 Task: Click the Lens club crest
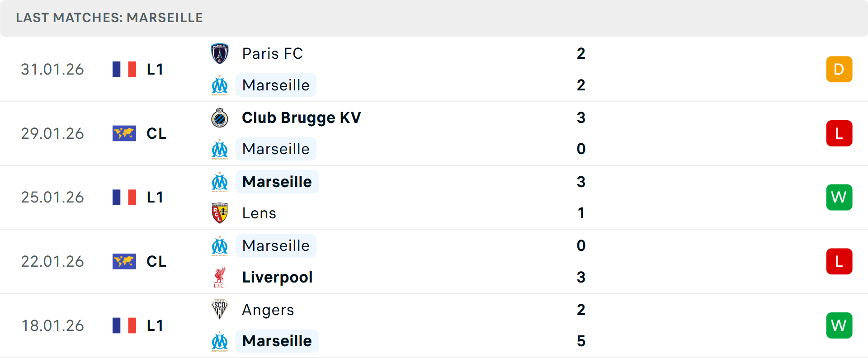pyautogui.click(x=220, y=213)
